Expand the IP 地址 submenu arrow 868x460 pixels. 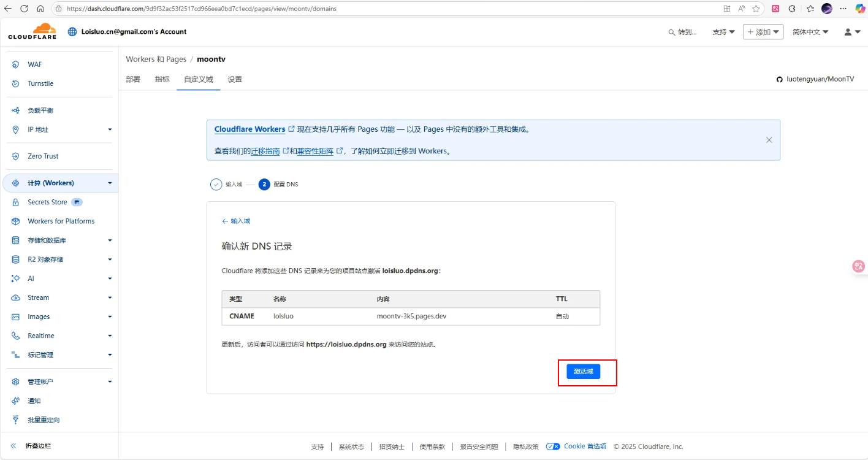[x=110, y=129]
